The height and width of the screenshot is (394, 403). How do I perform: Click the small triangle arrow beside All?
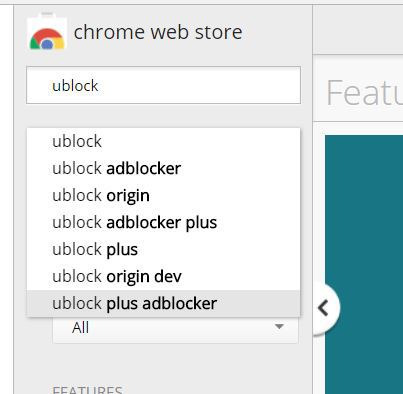coord(279,326)
